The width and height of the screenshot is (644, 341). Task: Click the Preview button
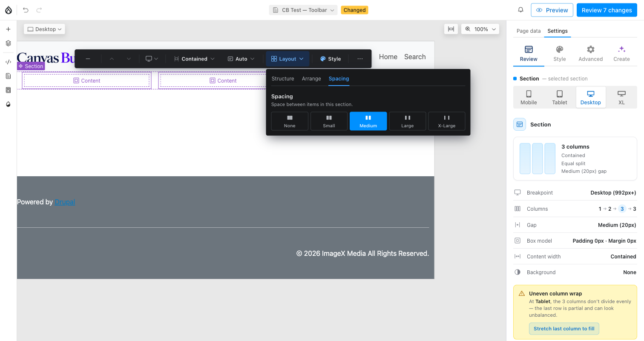coord(552,10)
